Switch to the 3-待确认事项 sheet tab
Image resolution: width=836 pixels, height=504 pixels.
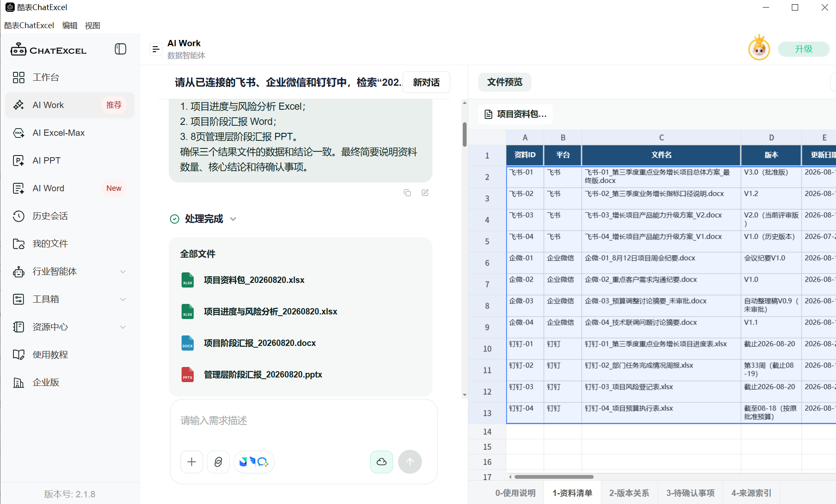pos(690,493)
